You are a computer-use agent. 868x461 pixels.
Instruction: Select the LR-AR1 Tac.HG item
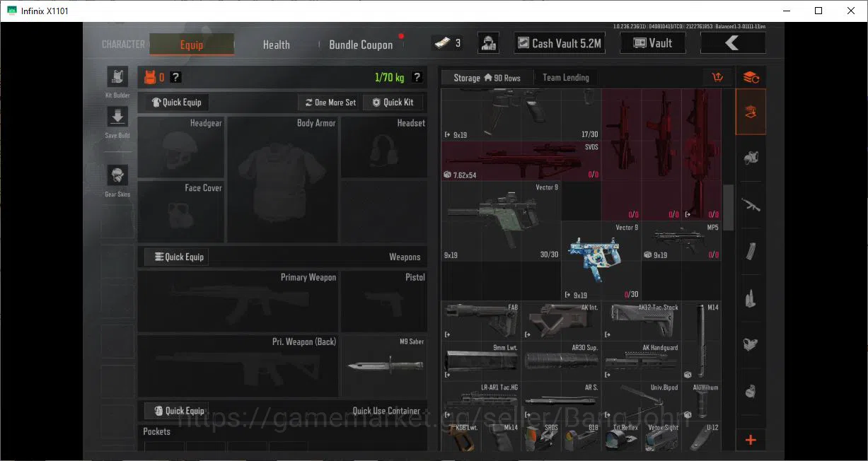click(x=481, y=401)
